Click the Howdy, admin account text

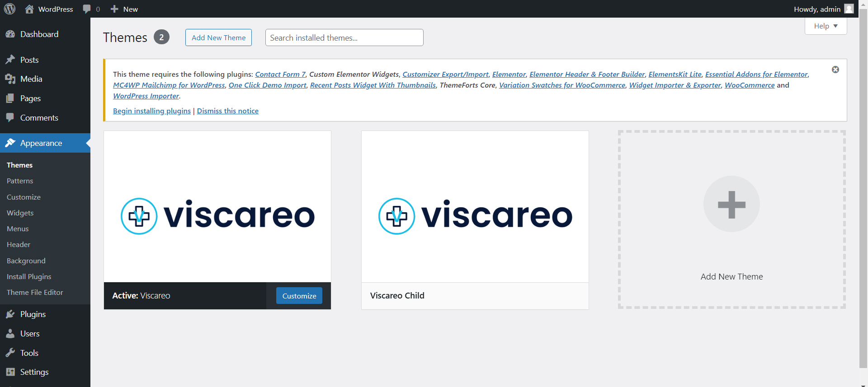(x=817, y=9)
